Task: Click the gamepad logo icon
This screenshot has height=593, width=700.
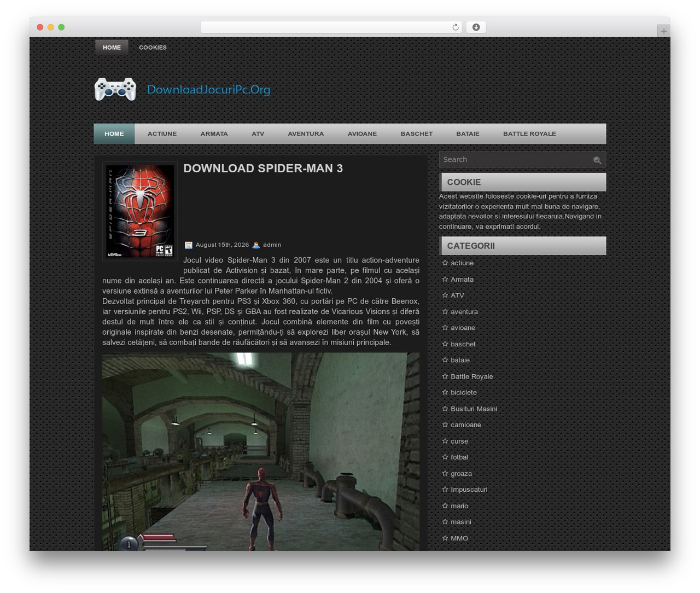Action: pos(115,89)
